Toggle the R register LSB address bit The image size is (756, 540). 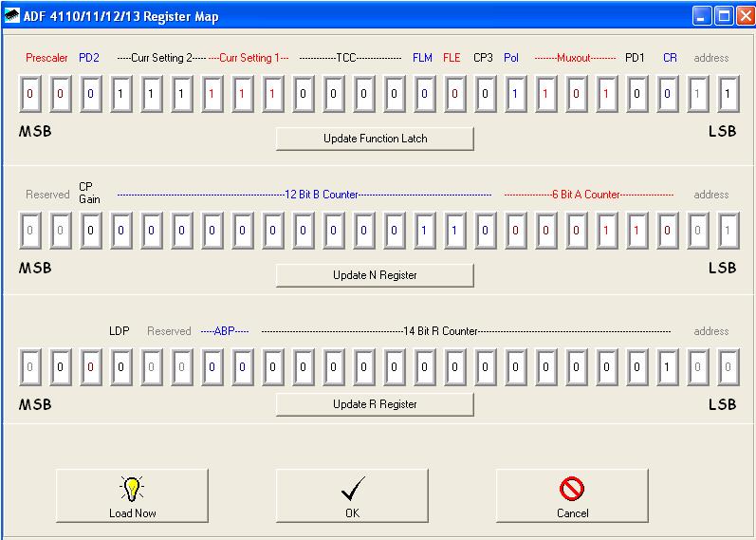tap(728, 366)
